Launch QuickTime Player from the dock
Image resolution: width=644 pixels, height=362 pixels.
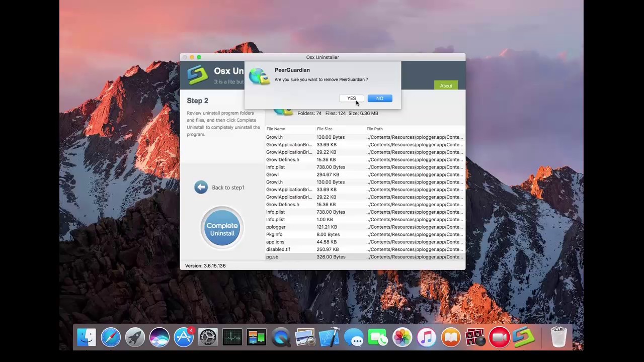(281, 337)
